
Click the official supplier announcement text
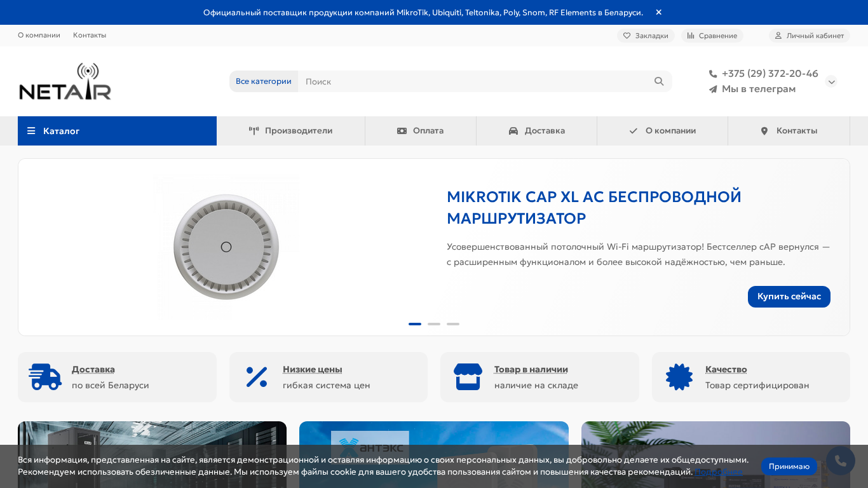point(423,12)
